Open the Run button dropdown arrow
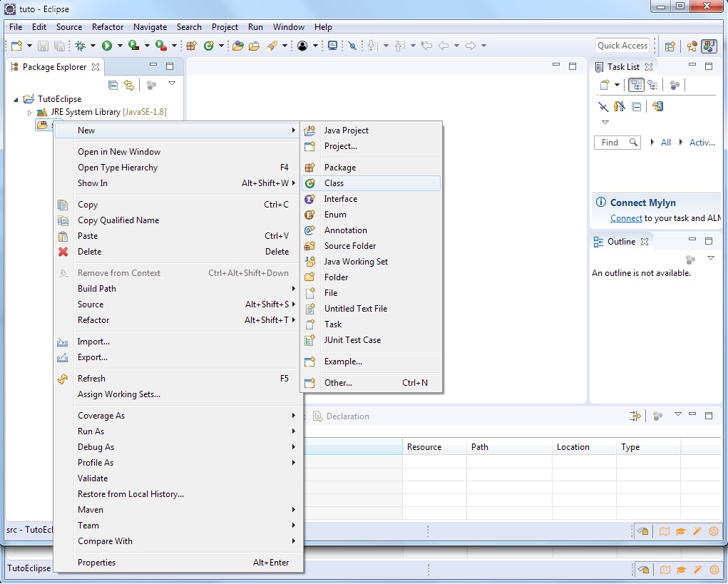Viewport: 728px width, 584px height. 120,46
